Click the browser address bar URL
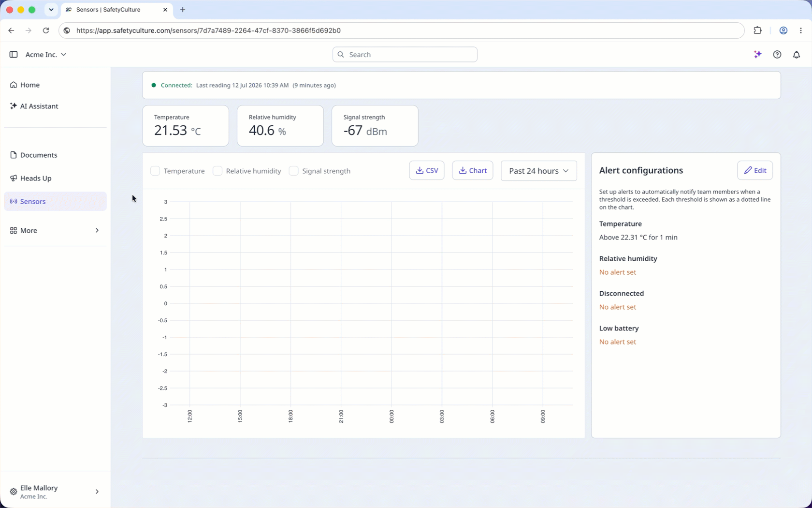The image size is (812, 508). tap(208, 30)
